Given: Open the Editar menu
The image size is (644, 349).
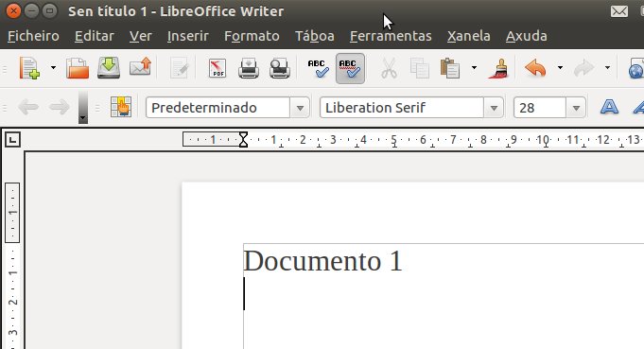Looking at the screenshot, I should click(x=94, y=36).
